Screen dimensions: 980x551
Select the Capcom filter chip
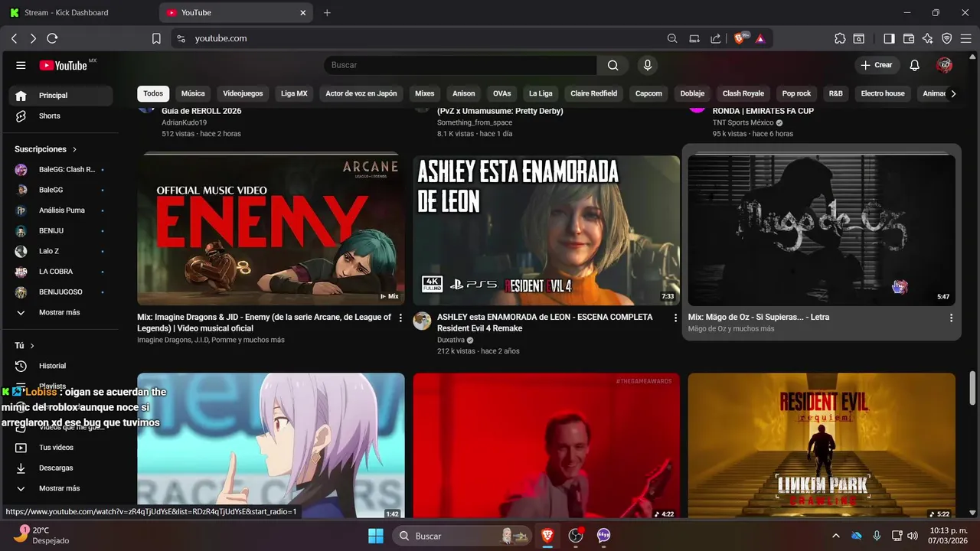[x=648, y=93]
